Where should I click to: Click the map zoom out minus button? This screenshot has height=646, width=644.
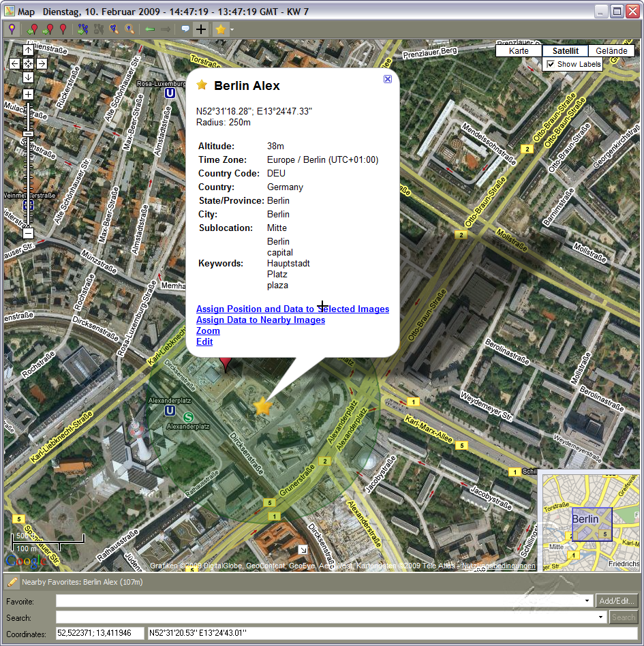[28, 233]
